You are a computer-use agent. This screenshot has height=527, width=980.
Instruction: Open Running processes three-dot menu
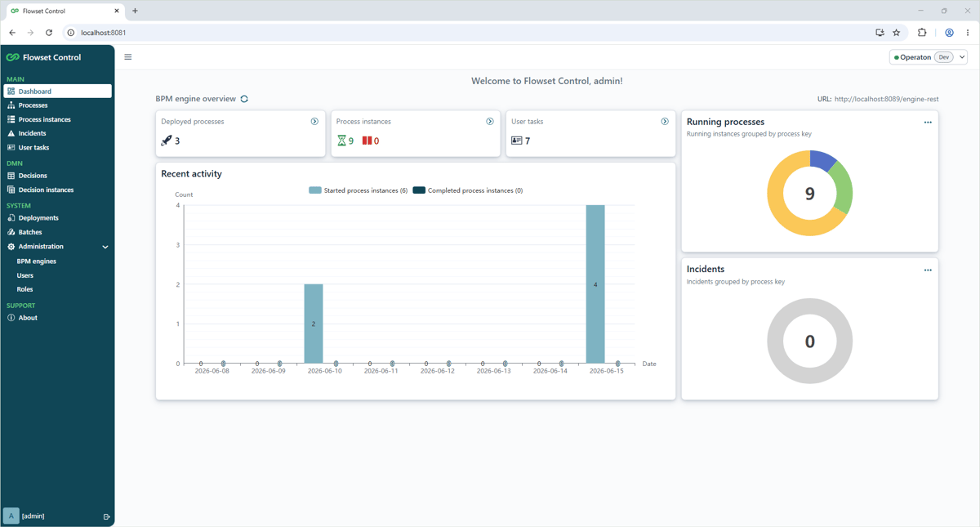pyautogui.click(x=928, y=123)
